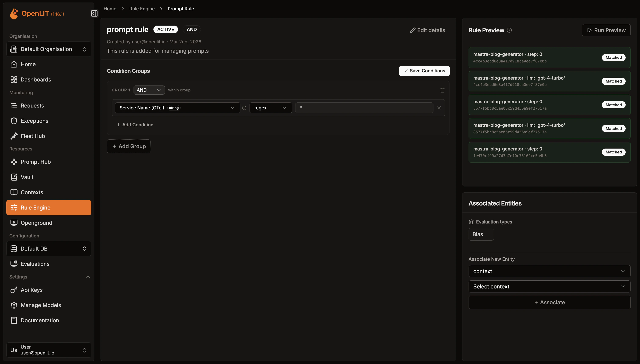The width and height of the screenshot is (640, 364).
Task: Open the Requests menu item
Action: 32,106
